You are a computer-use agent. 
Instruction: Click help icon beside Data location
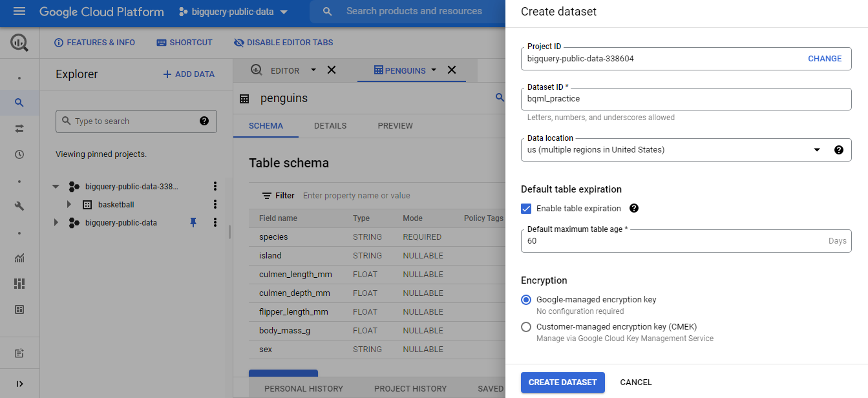point(839,150)
